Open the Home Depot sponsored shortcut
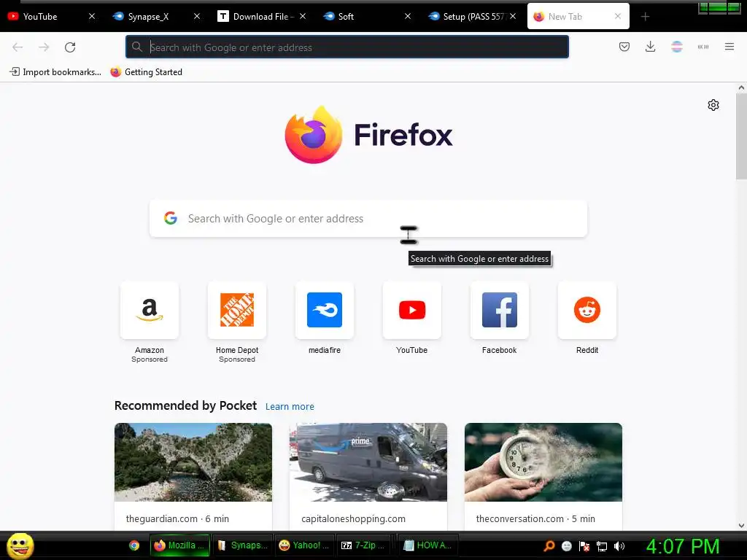The height and width of the screenshot is (560, 747). [237, 310]
